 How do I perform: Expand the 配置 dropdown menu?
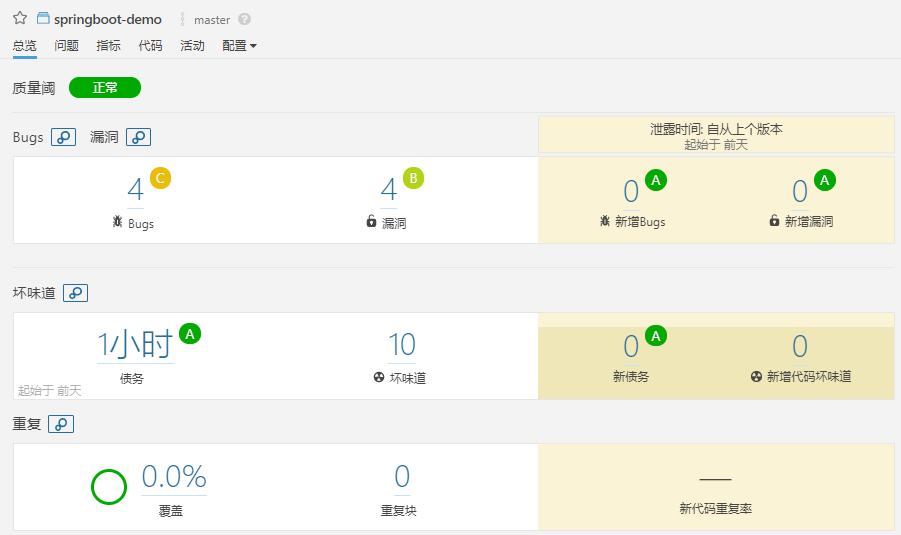[239, 46]
